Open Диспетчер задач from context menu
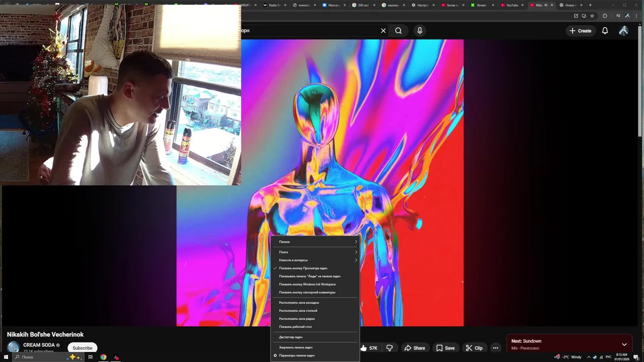This screenshot has width=644, height=362. (315, 337)
